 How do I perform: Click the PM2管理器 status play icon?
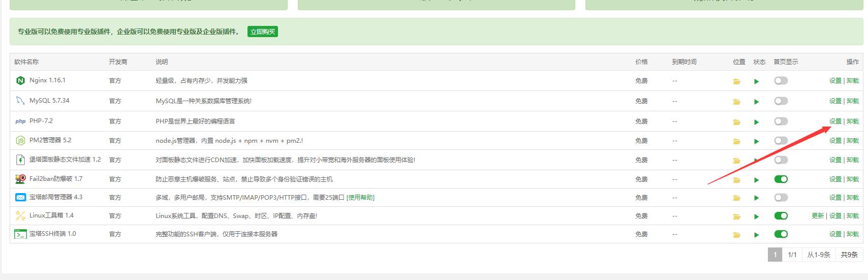click(x=756, y=141)
